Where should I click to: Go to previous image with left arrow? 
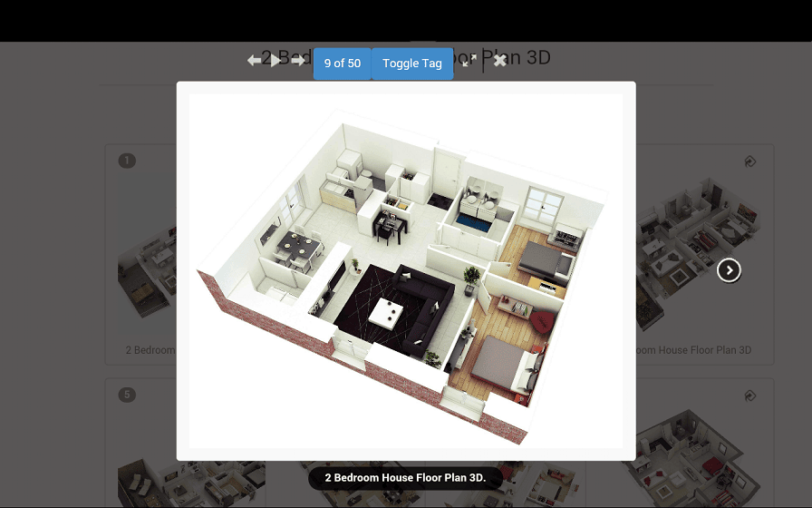tap(255, 61)
